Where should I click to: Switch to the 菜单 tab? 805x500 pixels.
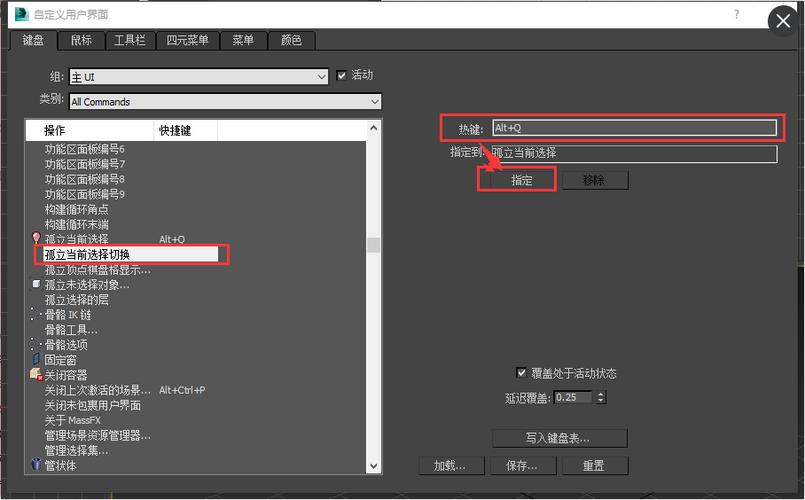click(243, 40)
